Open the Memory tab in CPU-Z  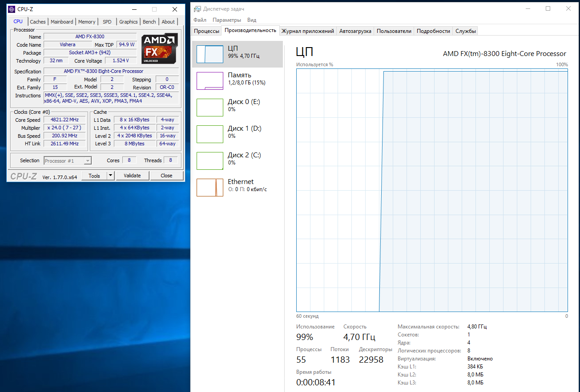pyautogui.click(x=87, y=22)
